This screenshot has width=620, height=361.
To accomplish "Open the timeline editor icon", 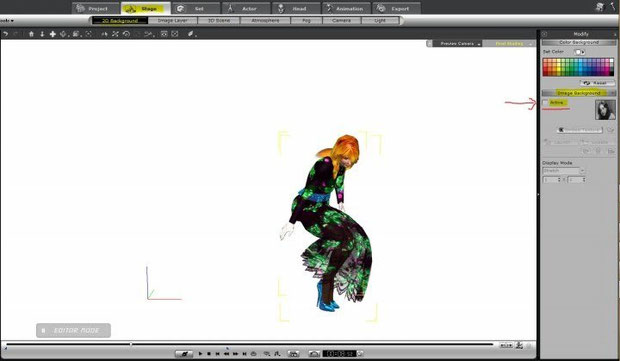I will (294, 353).
